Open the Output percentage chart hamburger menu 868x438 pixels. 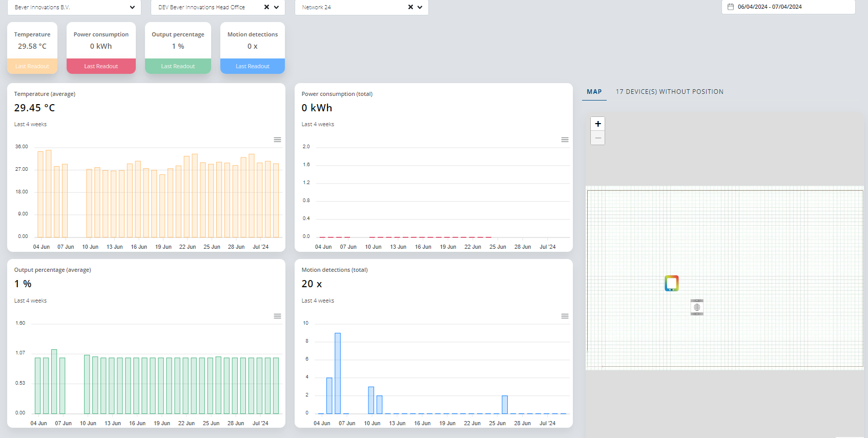pos(277,316)
